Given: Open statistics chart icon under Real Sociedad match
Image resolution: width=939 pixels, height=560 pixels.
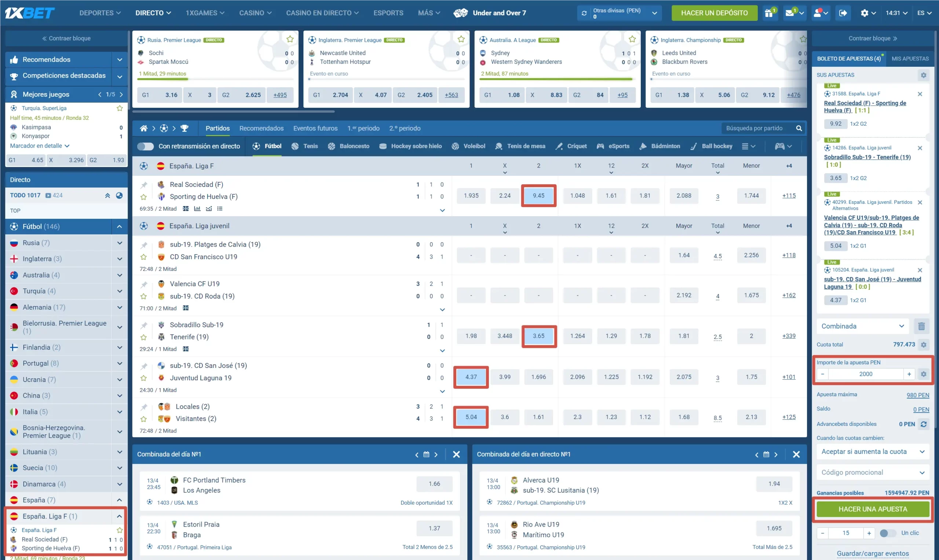Looking at the screenshot, I should point(197,209).
